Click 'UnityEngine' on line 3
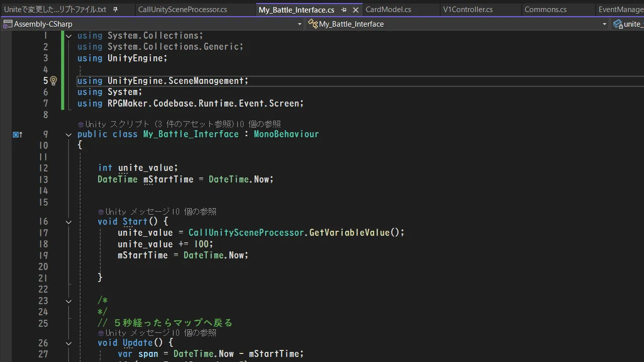The image size is (644, 362). 135,58
